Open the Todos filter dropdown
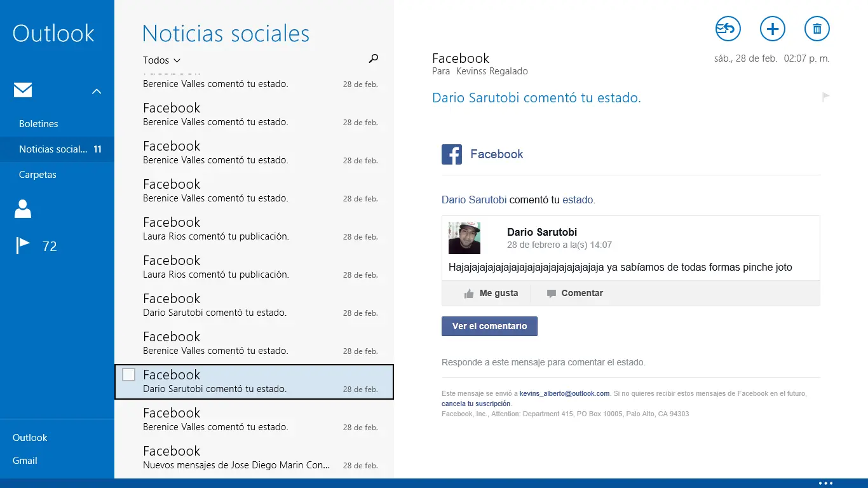 click(161, 60)
